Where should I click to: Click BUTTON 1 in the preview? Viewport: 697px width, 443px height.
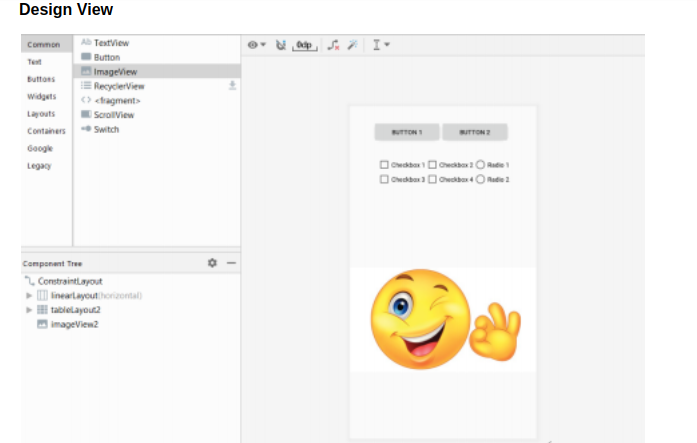point(407,132)
